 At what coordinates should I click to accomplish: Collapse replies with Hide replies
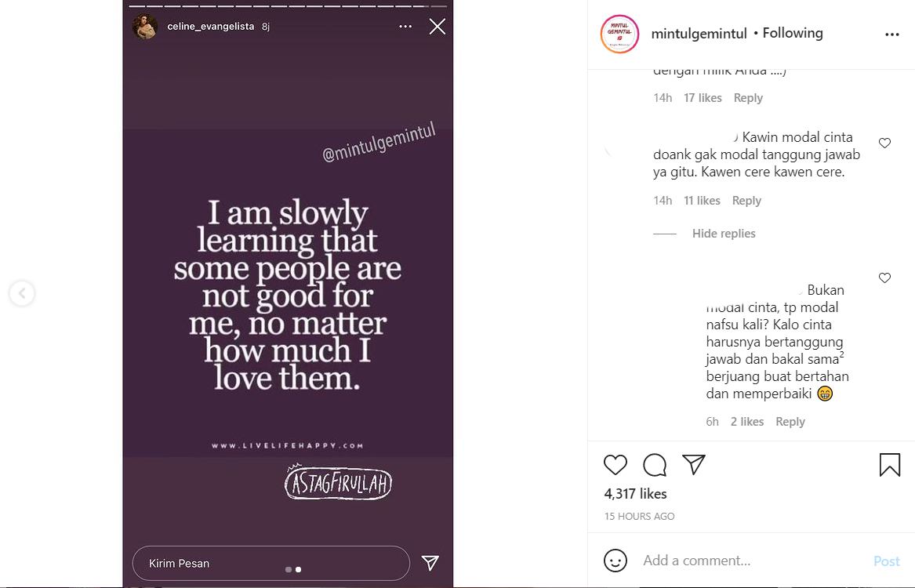coord(723,233)
